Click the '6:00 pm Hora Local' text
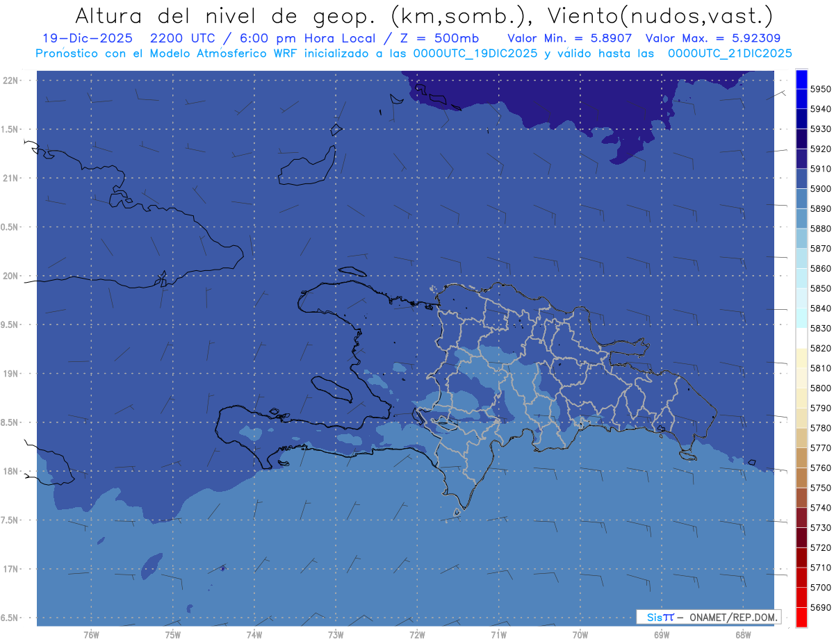 click(x=307, y=38)
